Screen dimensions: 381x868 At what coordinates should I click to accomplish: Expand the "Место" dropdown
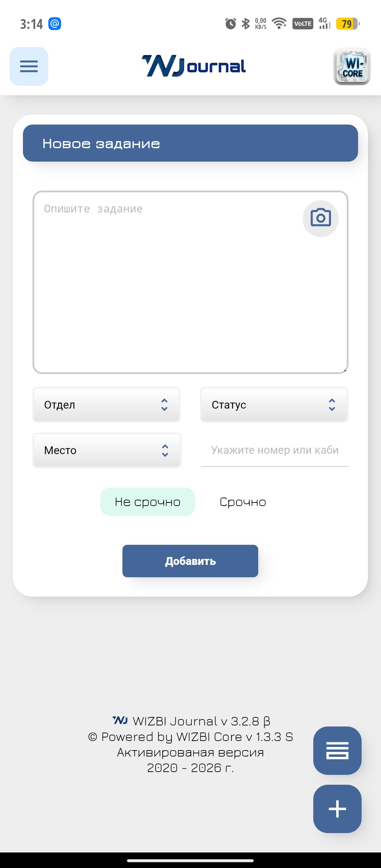(107, 450)
